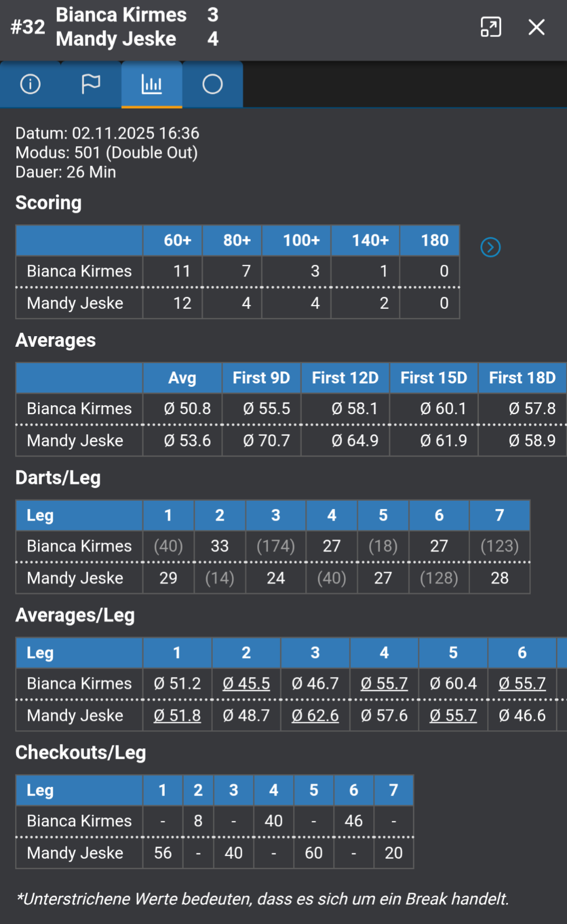Viewport: 567px width, 924px height.
Task: Open the info tab icon
Action: point(30,84)
